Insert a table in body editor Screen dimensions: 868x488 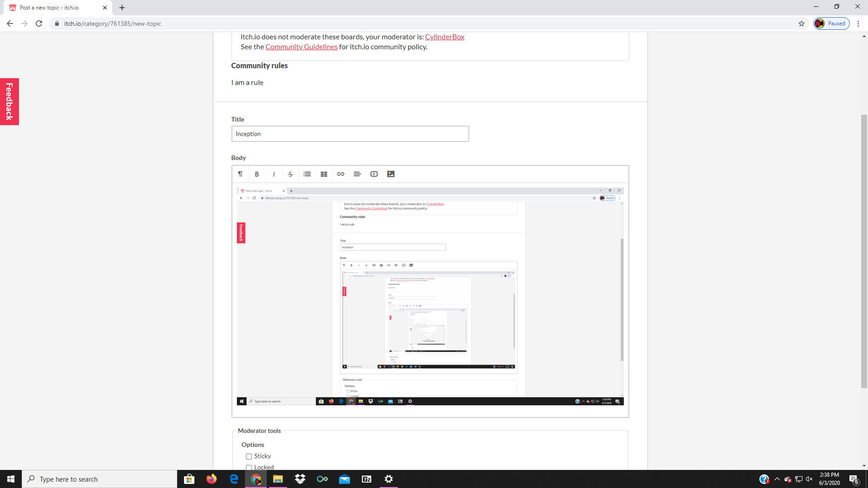click(x=324, y=174)
